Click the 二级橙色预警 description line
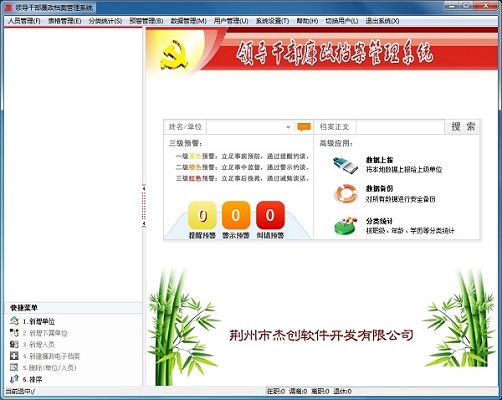This screenshot has height=400, width=502. (x=242, y=167)
